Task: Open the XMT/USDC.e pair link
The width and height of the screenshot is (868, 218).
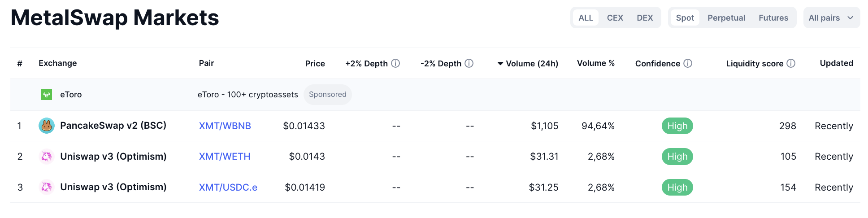Action: [228, 187]
